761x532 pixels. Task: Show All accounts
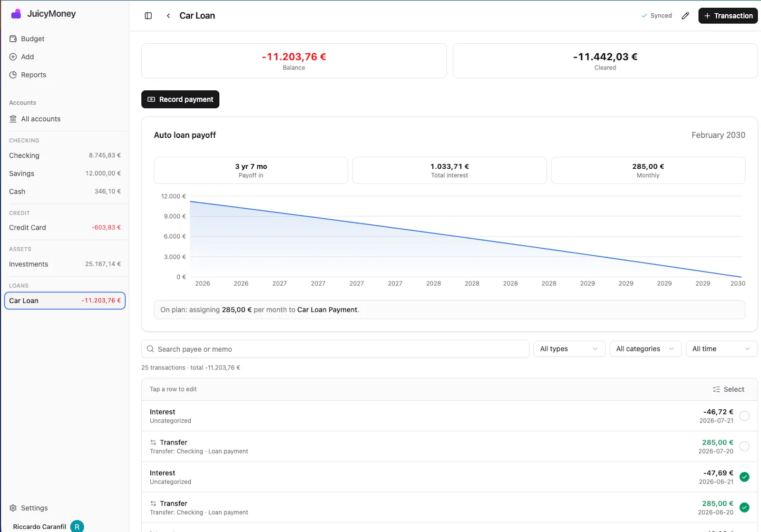pyautogui.click(x=65, y=119)
